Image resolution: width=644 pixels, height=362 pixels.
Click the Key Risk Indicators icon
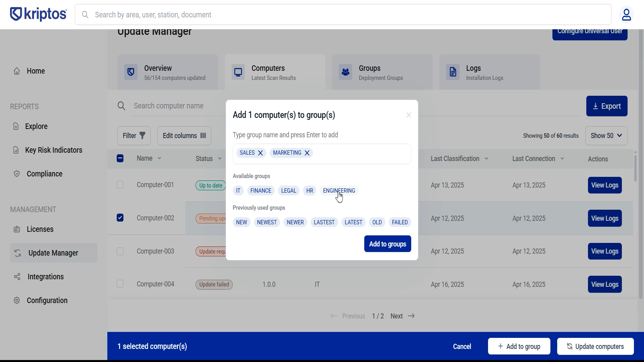tap(16, 150)
